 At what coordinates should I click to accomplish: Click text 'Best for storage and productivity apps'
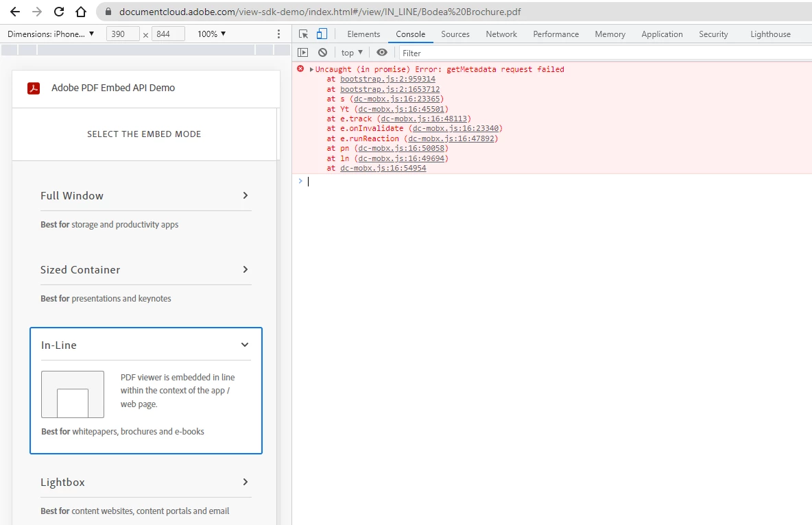[x=109, y=225]
